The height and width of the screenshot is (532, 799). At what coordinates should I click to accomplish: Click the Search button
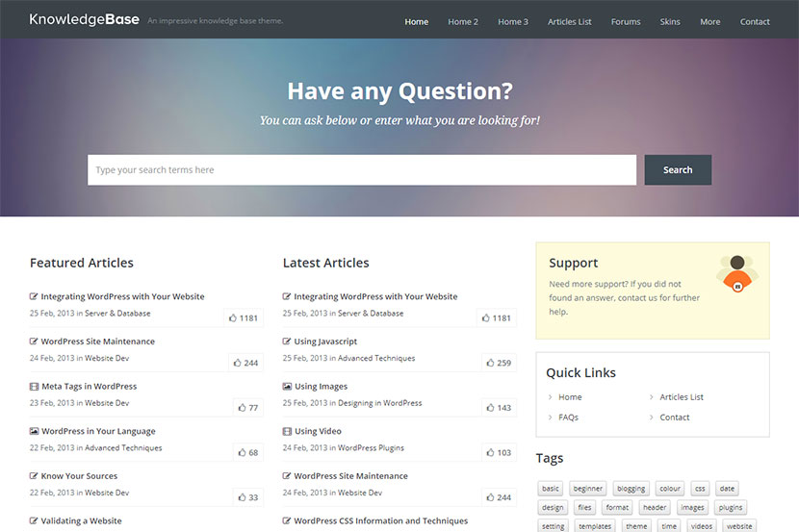click(678, 170)
